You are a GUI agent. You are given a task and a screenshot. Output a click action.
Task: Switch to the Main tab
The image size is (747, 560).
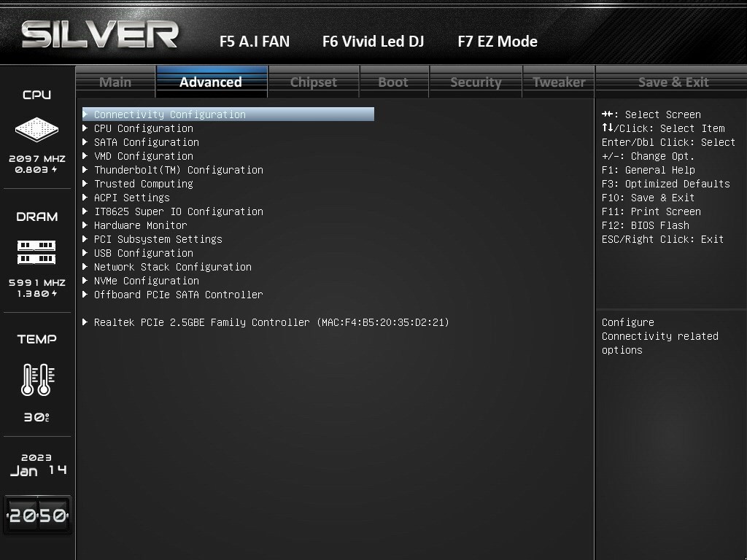point(115,82)
